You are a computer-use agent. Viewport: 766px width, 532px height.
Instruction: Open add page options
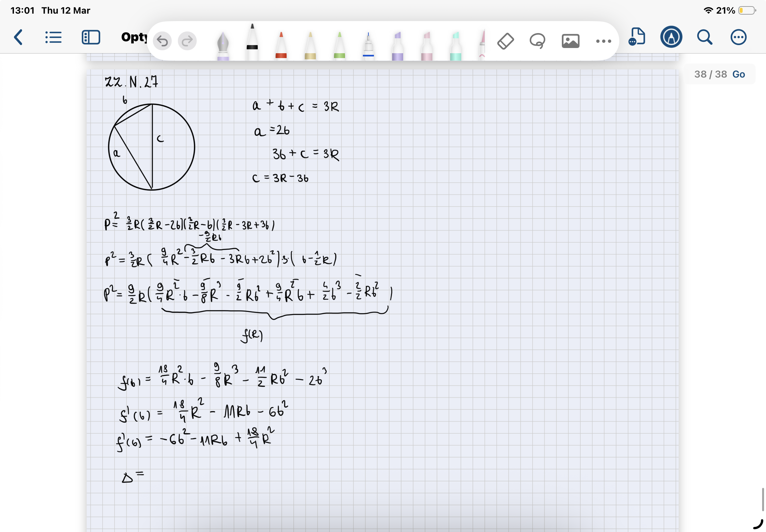point(637,37)
